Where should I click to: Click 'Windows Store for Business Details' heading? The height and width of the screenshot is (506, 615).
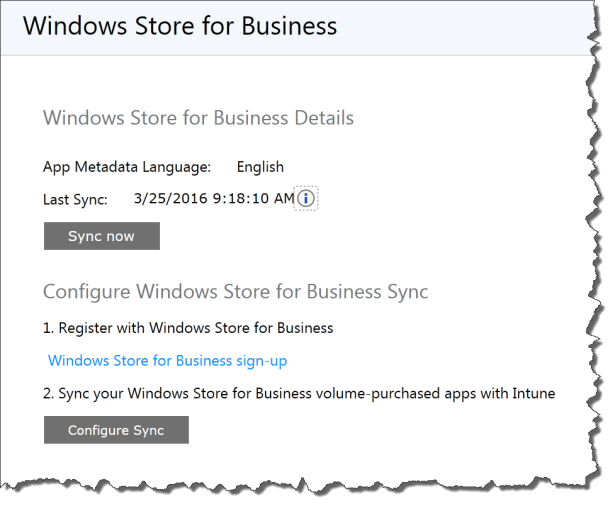tap(198, 118)
